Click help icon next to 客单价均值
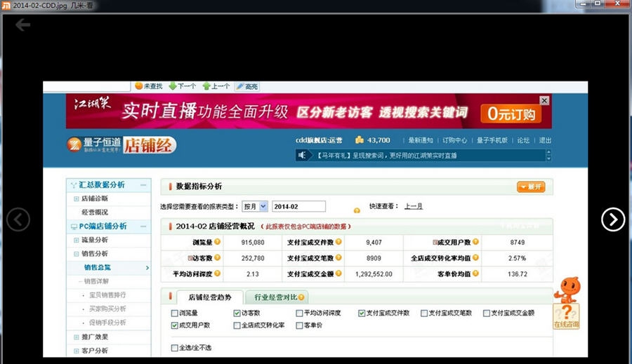632x364 pixels. [475, 273]
